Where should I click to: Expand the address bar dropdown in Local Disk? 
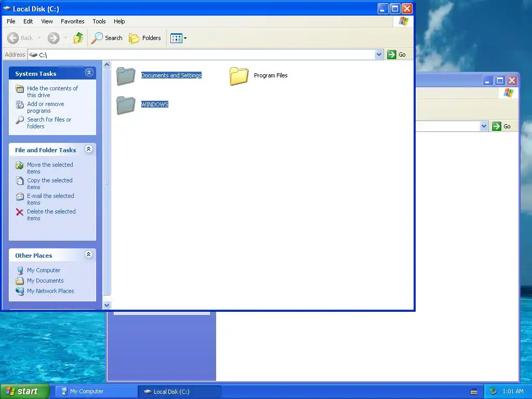click(x=379, y=55)
